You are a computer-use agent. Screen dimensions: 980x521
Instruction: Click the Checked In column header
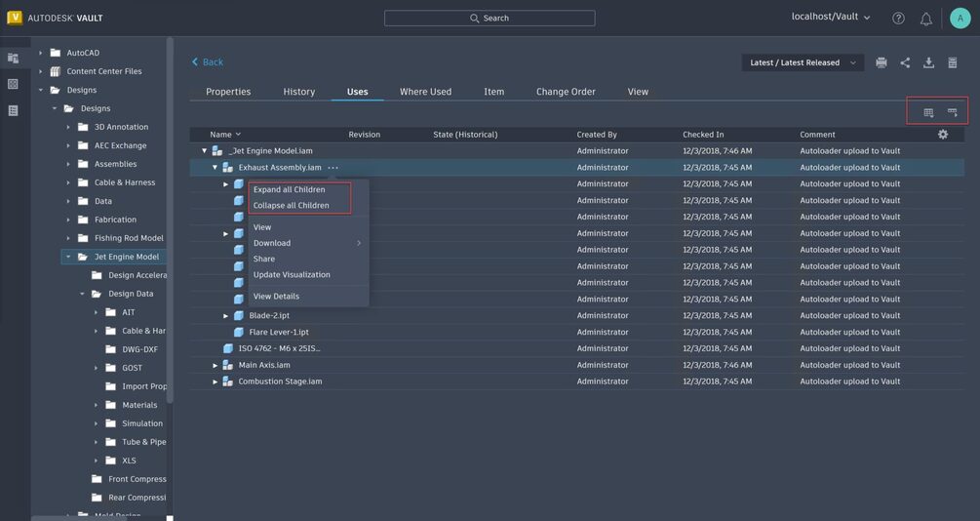[x=703, y=135]
